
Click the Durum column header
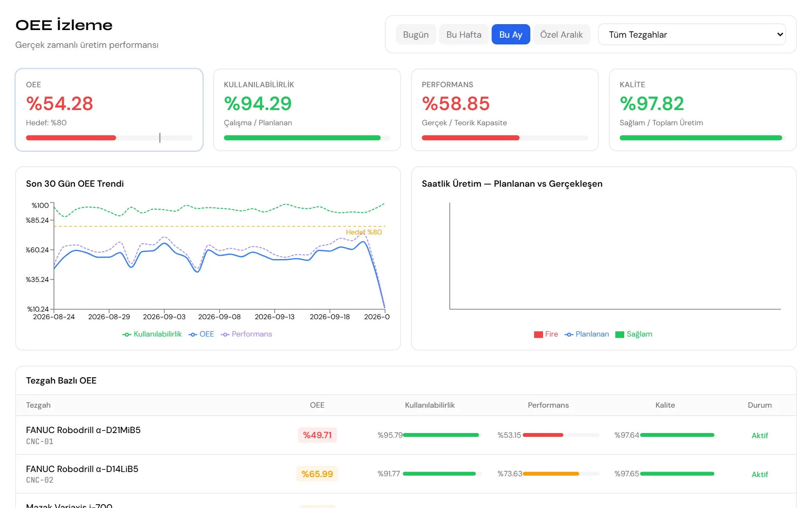click(x=760, y=405)
